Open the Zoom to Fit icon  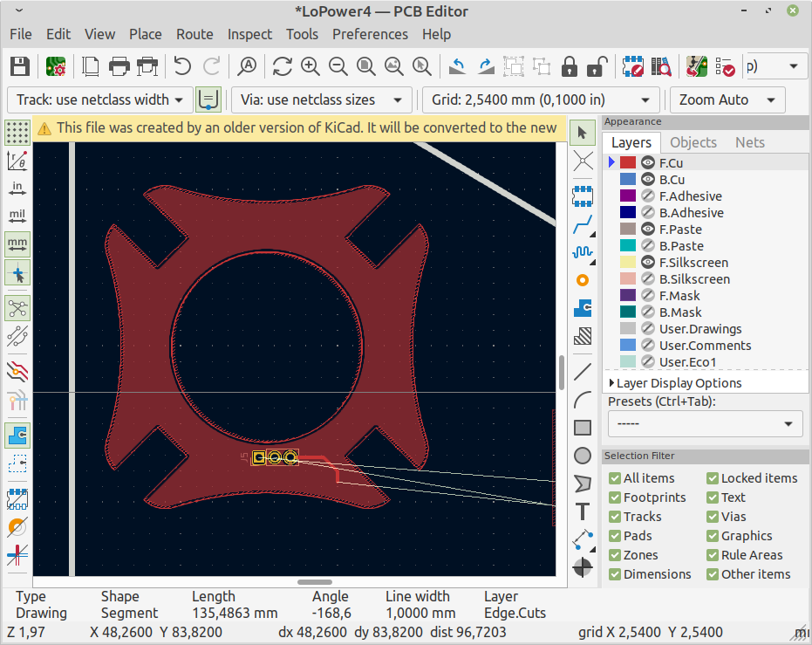(365, 65)
